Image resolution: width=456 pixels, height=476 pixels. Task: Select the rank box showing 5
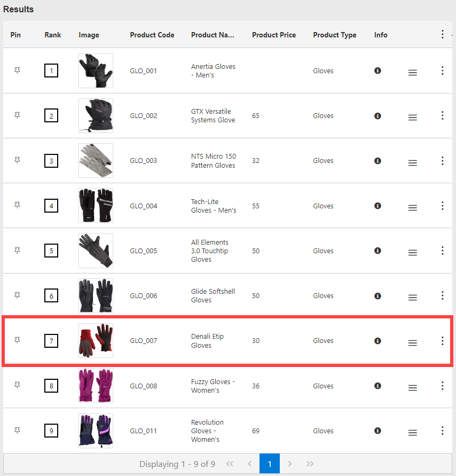pos(51,250)
